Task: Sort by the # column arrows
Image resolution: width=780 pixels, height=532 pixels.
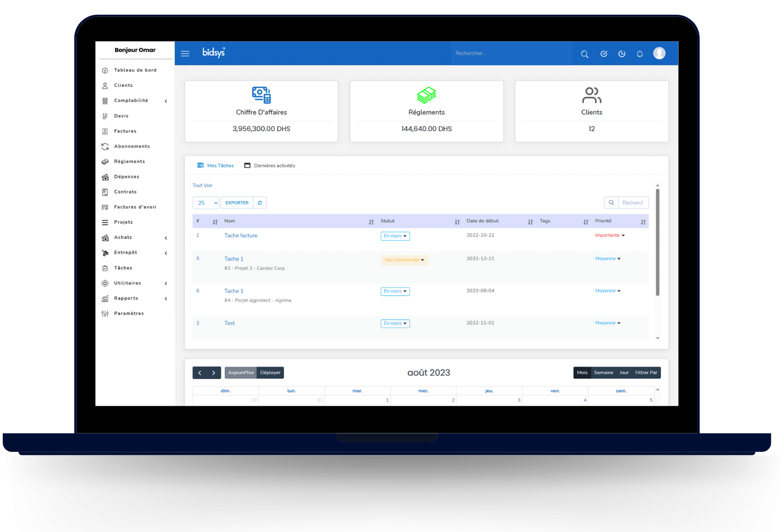Action: tap(215, 222)
